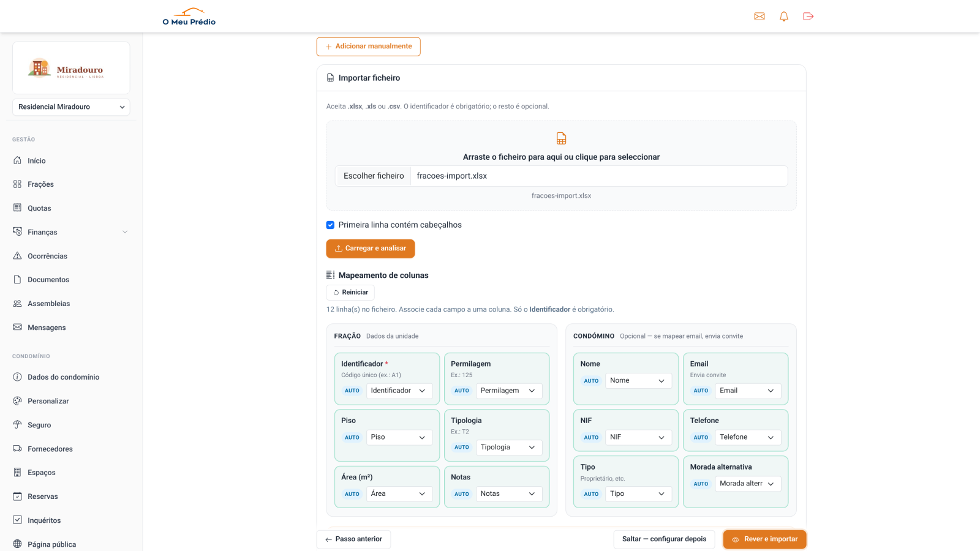Click the O Meu Prédio logo

(189, 17)
